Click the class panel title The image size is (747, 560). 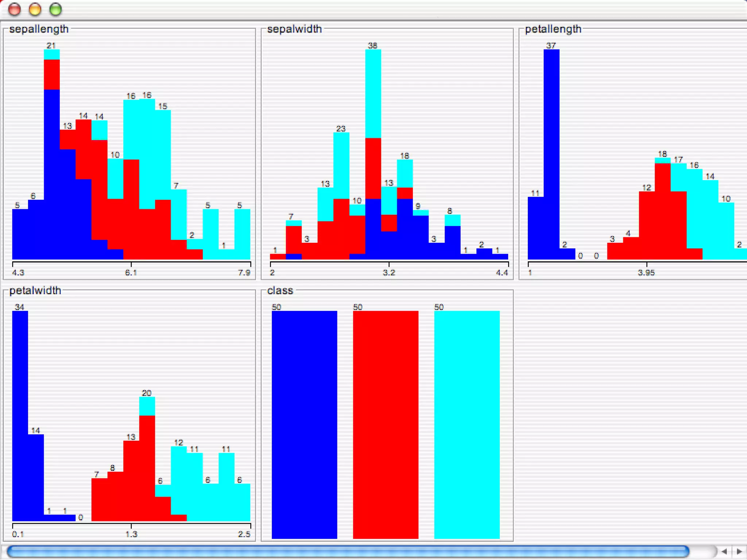pyautogui.click(x=280, y=291)
